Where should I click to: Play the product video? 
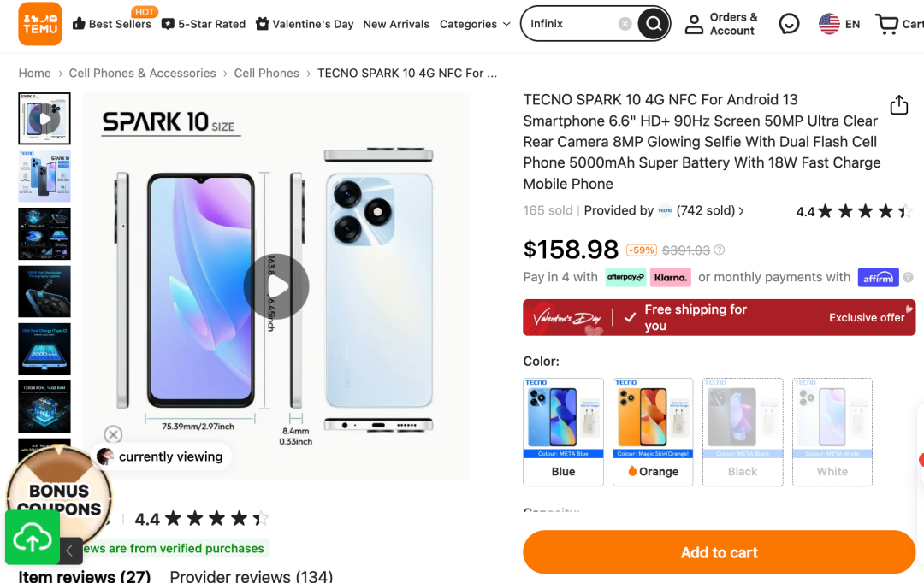point(275,286)
